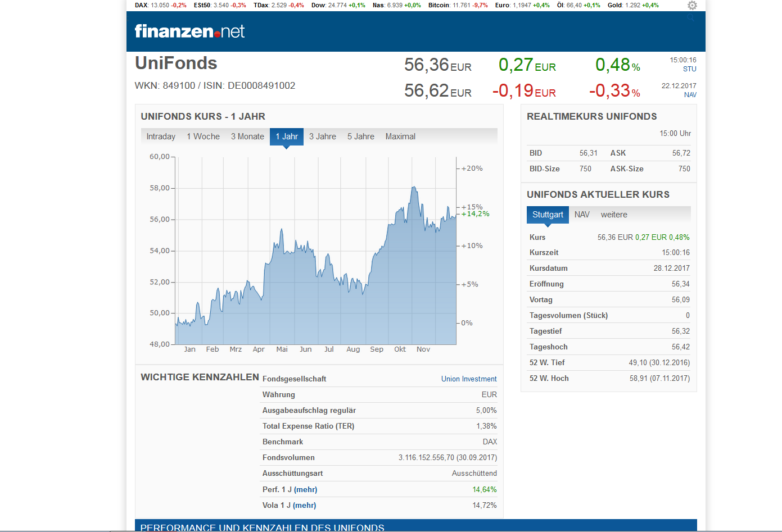Open the settings gear icon
This screenshot has width=782, height=532.
(x=692, y=5)
